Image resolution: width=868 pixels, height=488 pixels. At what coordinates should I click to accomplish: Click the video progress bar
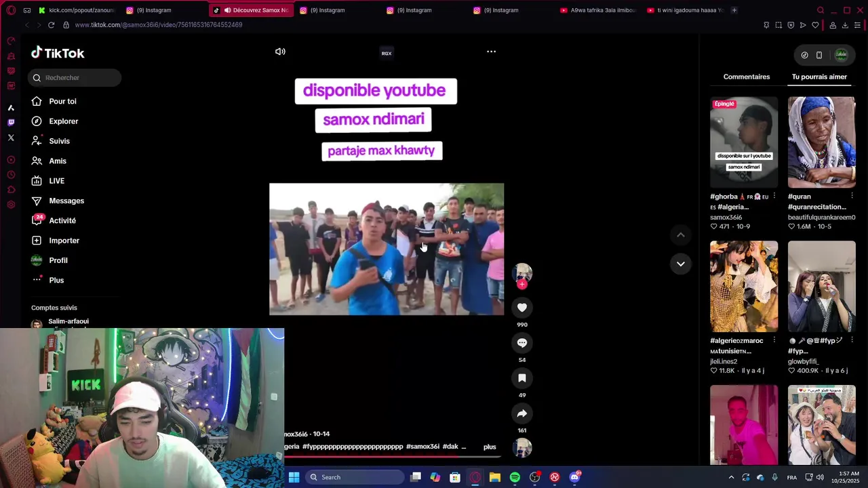393,456
